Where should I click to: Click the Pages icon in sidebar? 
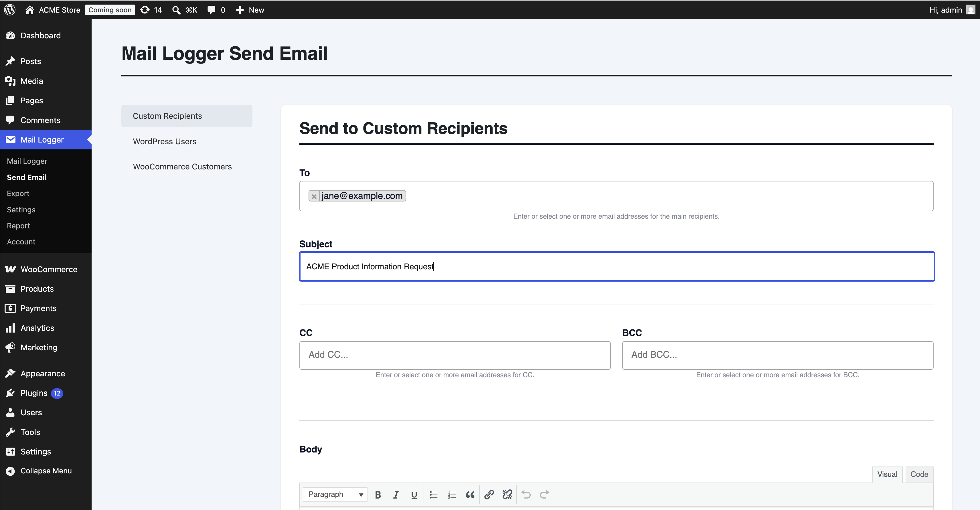[x=10, y=100]
